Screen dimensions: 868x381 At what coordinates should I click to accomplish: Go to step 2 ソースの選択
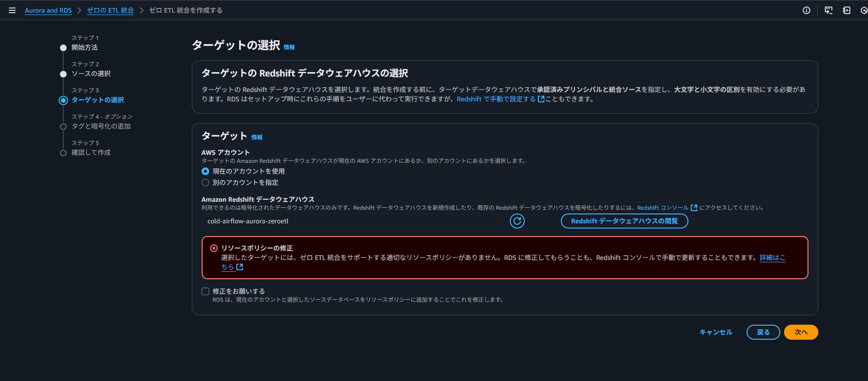(x=91, y=74)
